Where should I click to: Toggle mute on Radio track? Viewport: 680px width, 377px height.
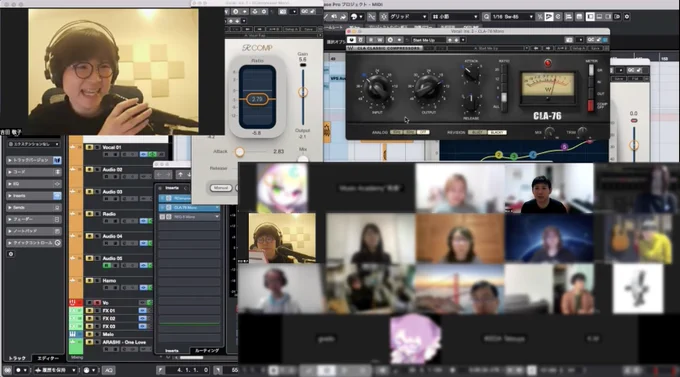[x=89, y=214]
